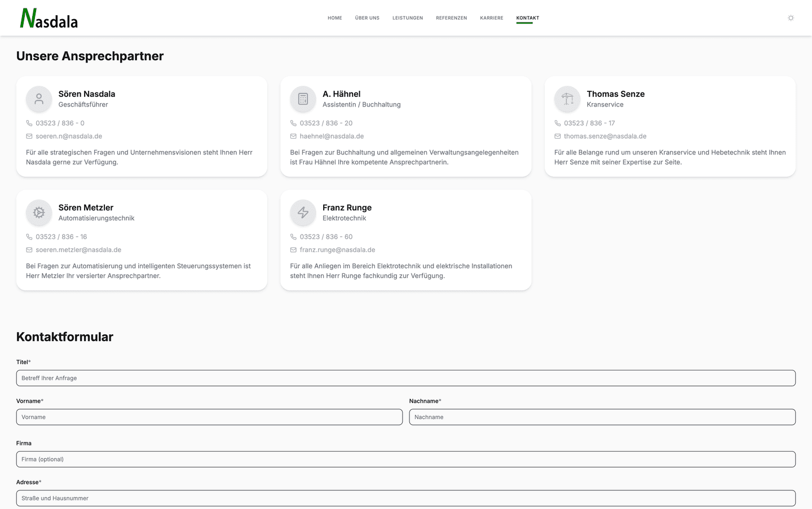Email soeren.n@nasdala.de

click(x=69, y=136)
